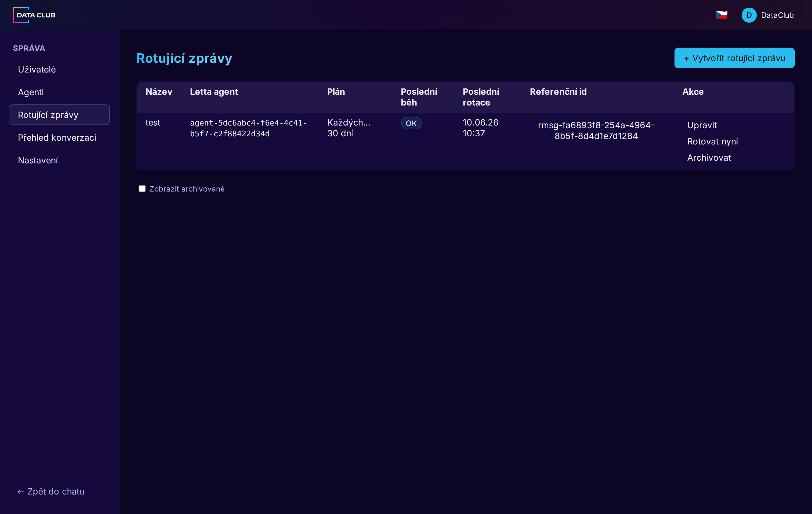This screenshot has height=514, width=812.
Task: Click the rmsg-fa6893f8 reference id
Action: tap(596, 130)
